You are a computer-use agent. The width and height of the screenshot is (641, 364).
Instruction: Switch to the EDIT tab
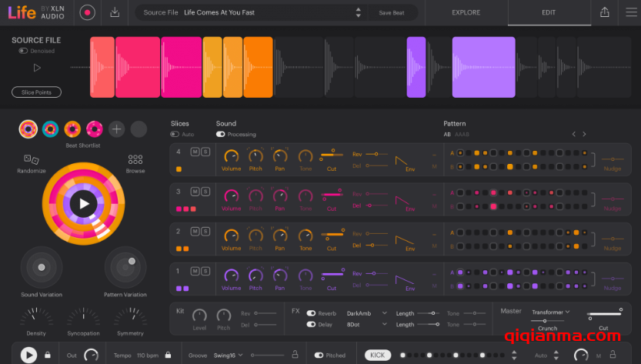tap(548, 13)
